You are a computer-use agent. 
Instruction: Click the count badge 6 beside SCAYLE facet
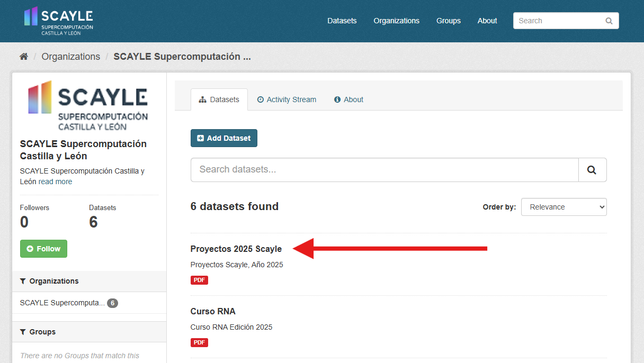point(112,303)
